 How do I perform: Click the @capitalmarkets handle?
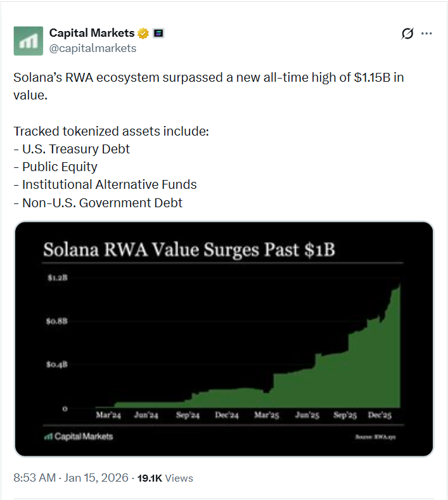(93, 48)
